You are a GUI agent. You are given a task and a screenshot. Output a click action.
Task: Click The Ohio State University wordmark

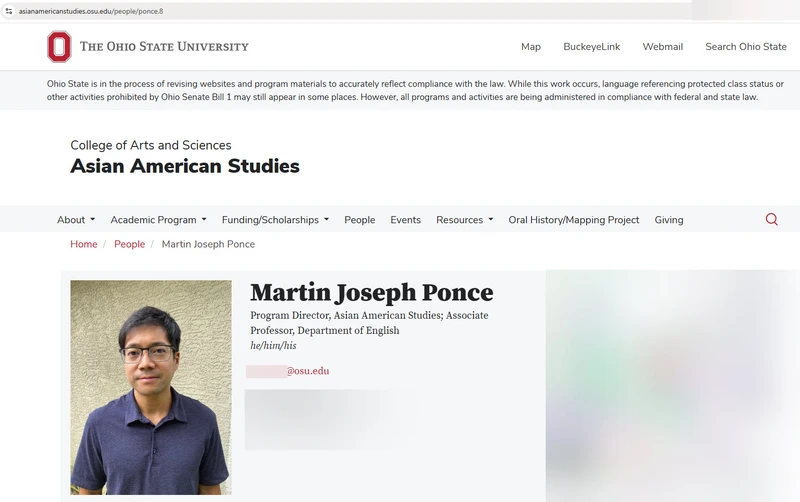tap(164, 46)
